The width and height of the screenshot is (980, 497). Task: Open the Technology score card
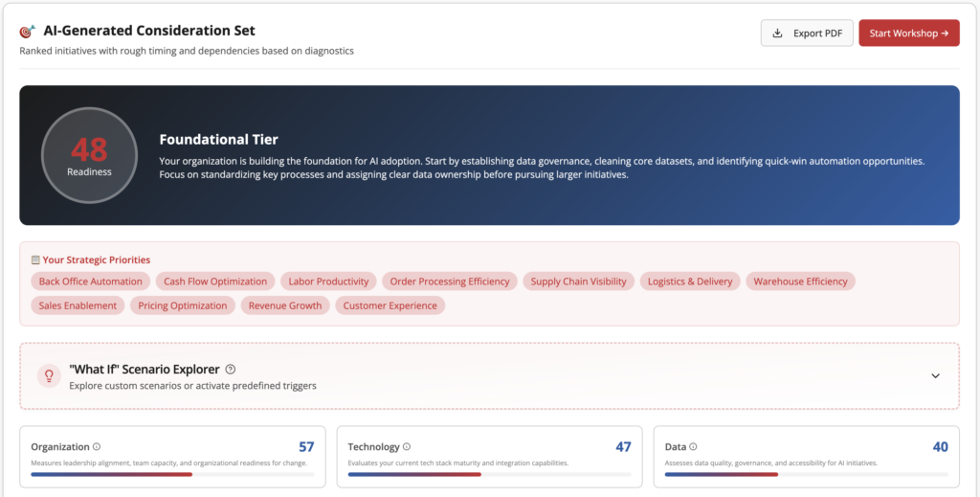click(x=489, y=458)
